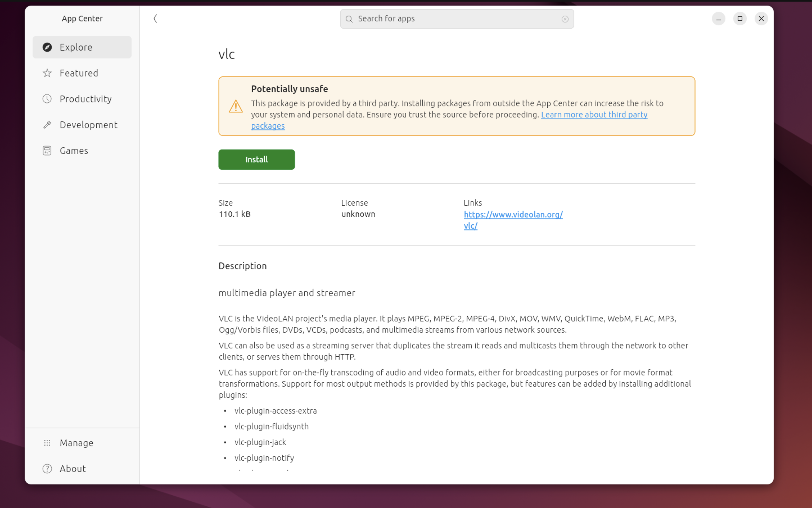The height and width of the screenshot is (508, 812).
Task: Click the search magnifier icon
Action: (349, 19)
